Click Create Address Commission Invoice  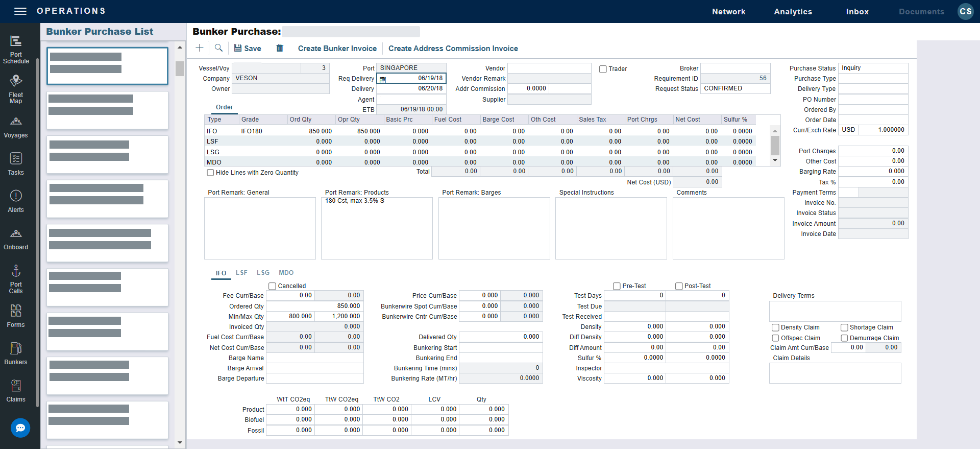(x=453, y=49)
